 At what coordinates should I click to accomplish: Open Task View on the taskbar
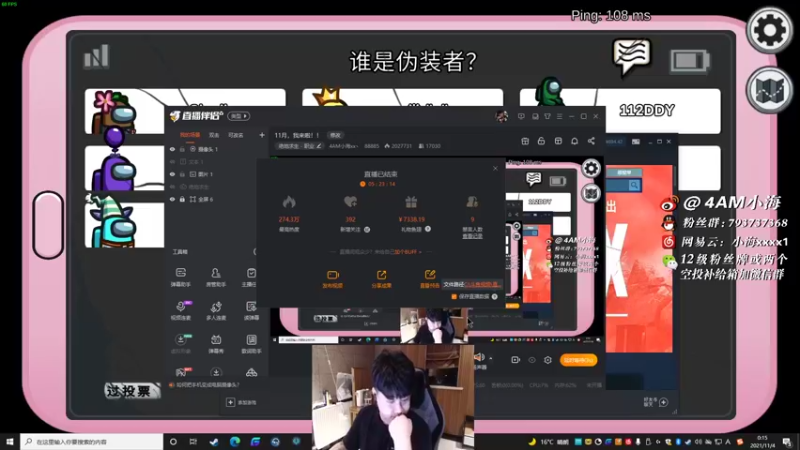click(193, 441)
